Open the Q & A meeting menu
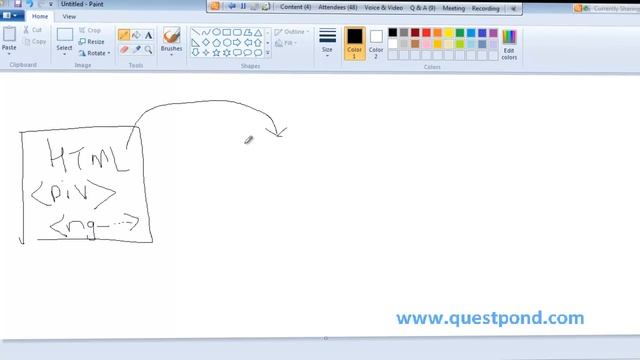The image size is (640, 360). click(x=422, y=8)
